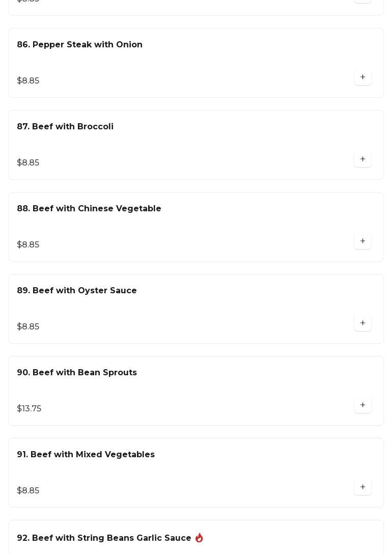Add Pepper Steak with Onion to cart

coord(362,77)
